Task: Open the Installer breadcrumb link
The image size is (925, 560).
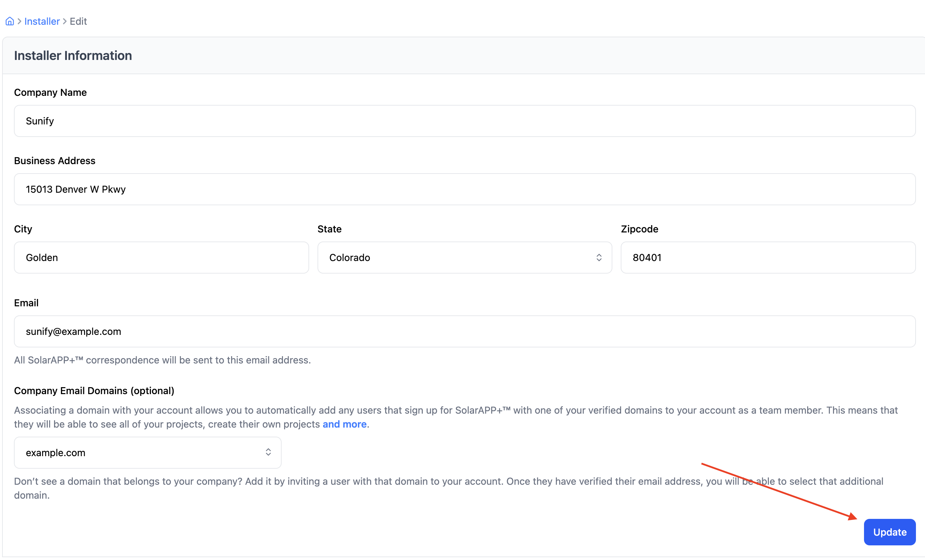Action: click(42, 21)
